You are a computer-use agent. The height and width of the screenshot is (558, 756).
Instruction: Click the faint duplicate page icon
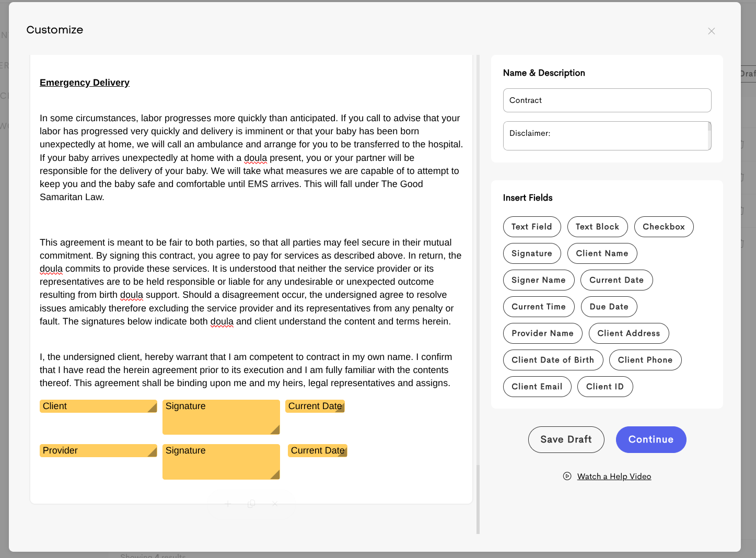coord(251,504)
